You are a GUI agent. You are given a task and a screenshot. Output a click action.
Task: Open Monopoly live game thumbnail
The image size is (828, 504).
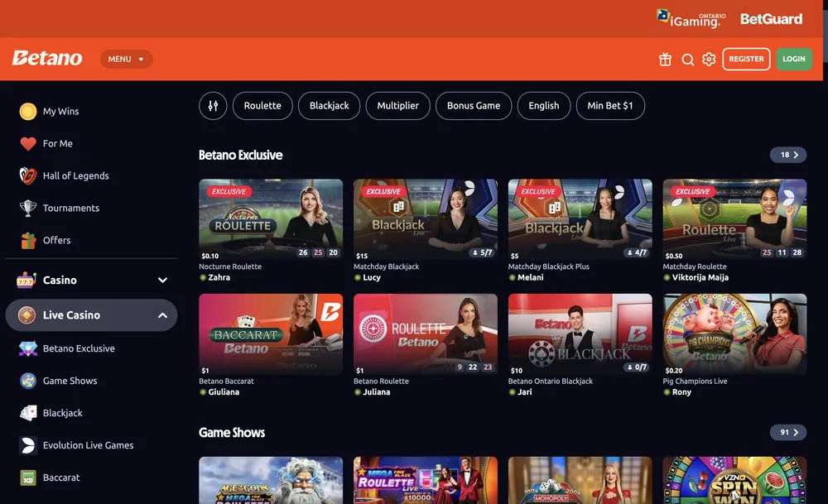(580, 480)
